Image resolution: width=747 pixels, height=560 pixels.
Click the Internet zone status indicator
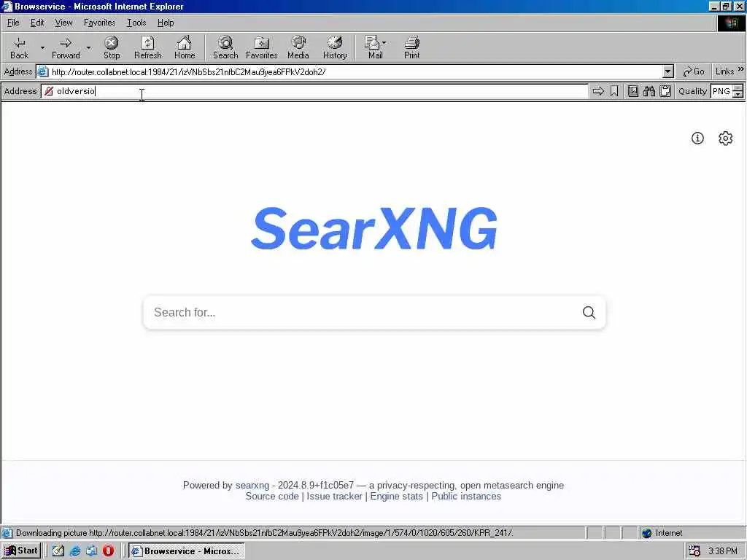[x=662, y=533]
